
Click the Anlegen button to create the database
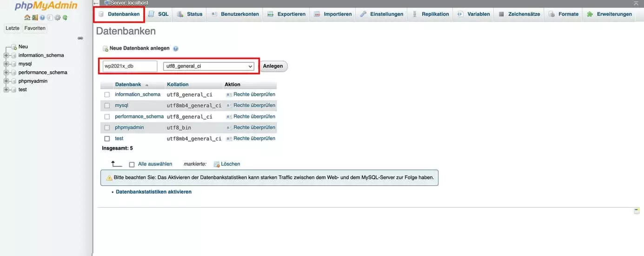point(273,66)
